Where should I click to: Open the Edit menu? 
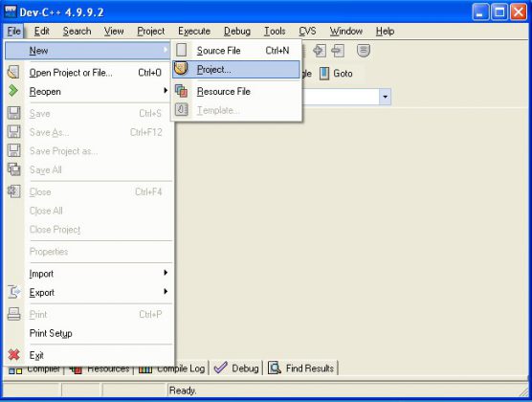coord(42,32)
